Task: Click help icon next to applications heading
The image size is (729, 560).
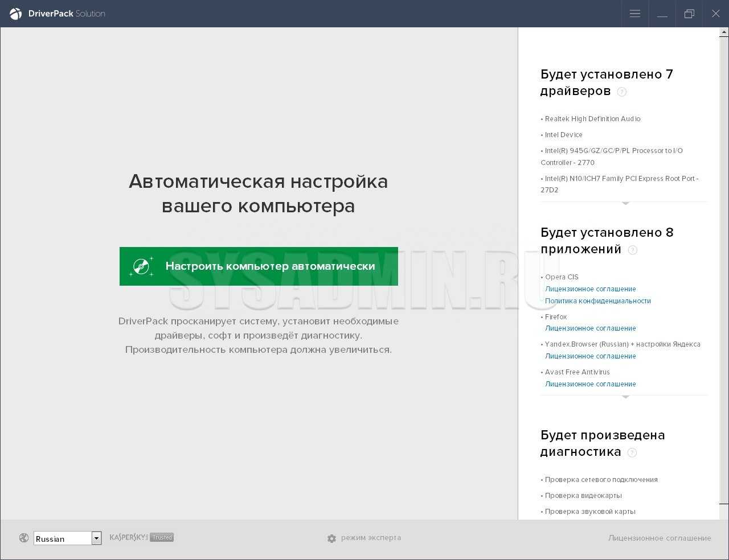Action: point(632,250)
